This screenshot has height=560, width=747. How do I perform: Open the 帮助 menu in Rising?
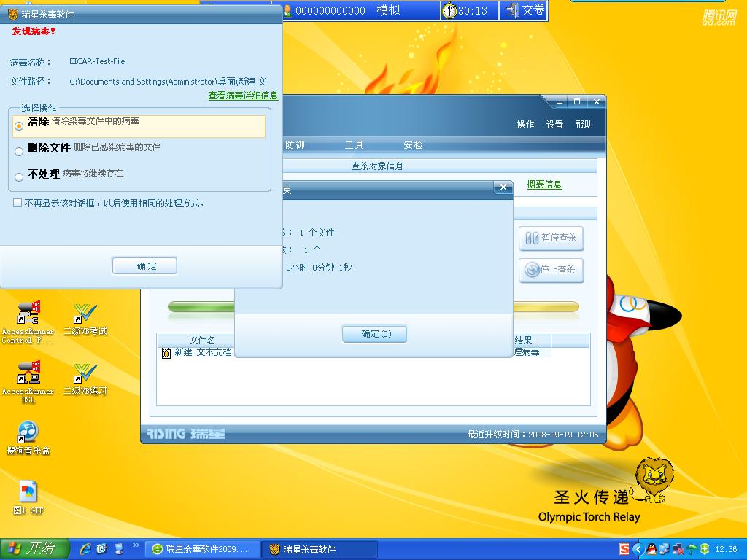coord(584,124)
